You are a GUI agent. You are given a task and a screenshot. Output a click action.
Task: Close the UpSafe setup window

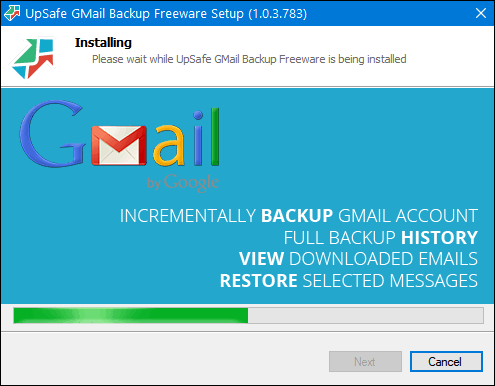[x=481, y=13]
